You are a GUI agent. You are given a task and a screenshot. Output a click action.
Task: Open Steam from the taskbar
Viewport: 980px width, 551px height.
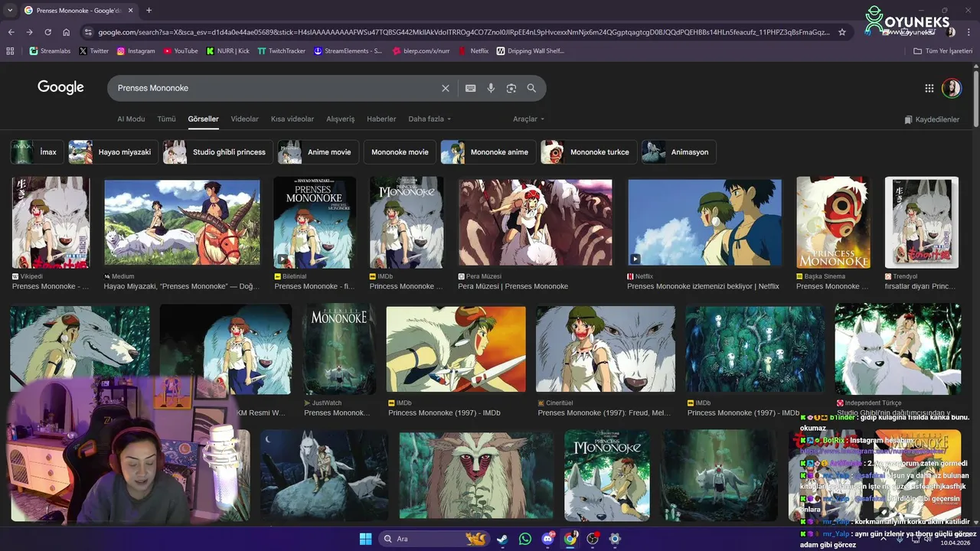[502, 539]
